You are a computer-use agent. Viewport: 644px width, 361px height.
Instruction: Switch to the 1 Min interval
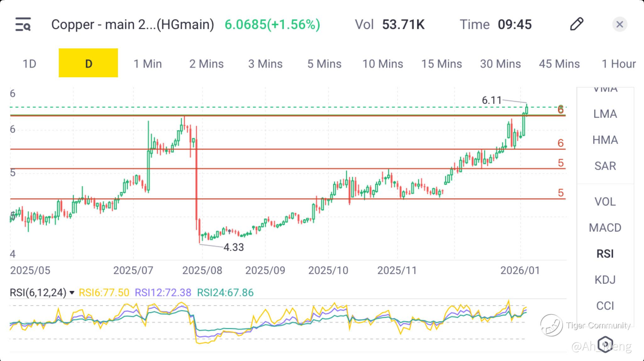[147, 64]
